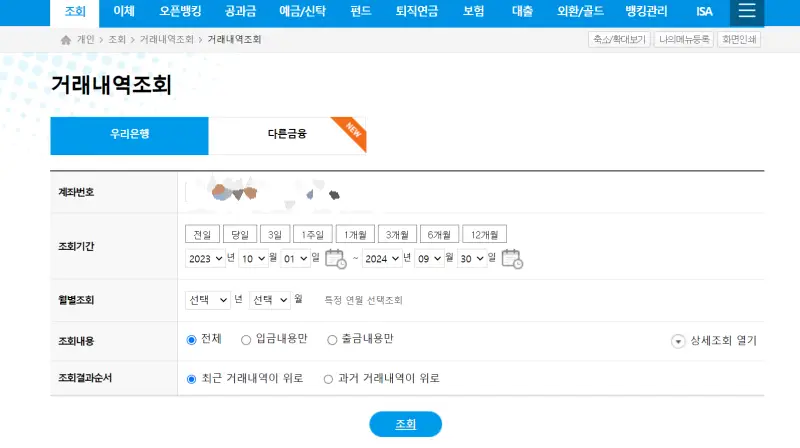
Task: Open the 조회 top menu
Action: pos(74,12)
